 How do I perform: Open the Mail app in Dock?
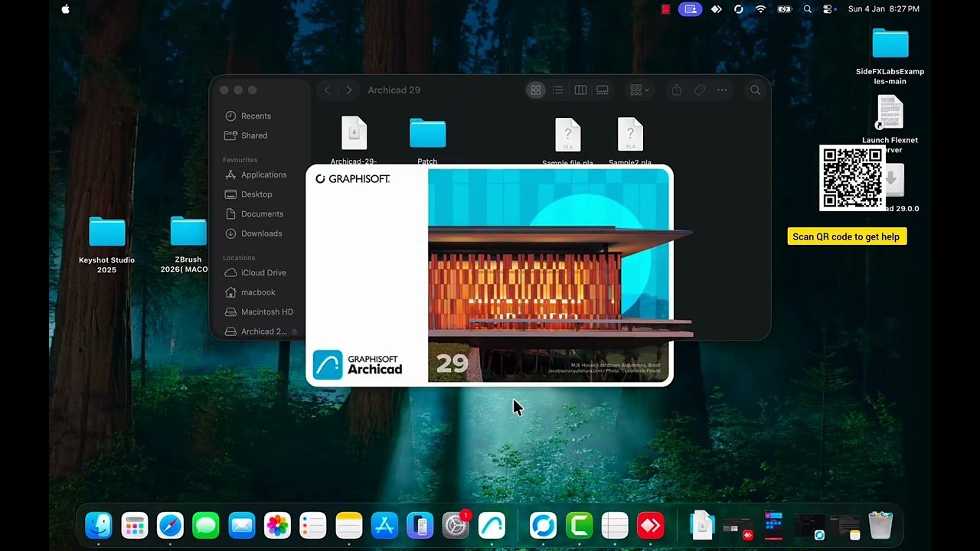(241, 526)
